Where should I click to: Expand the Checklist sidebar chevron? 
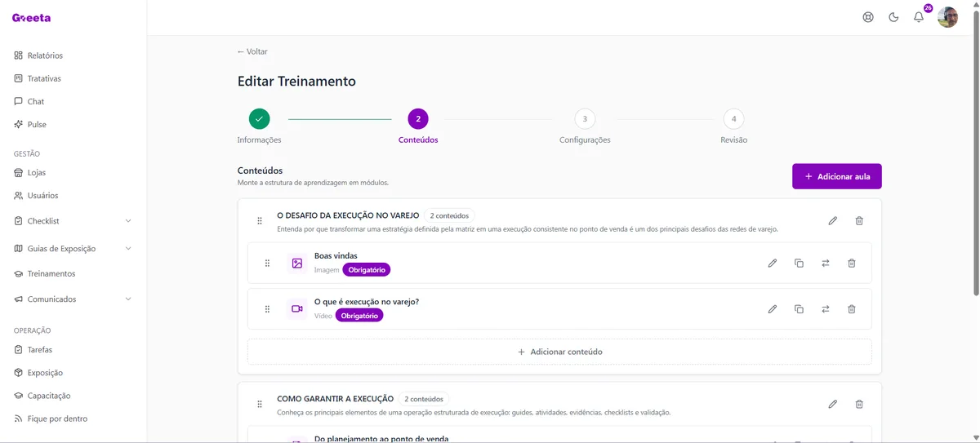click(x=128, y=221)
